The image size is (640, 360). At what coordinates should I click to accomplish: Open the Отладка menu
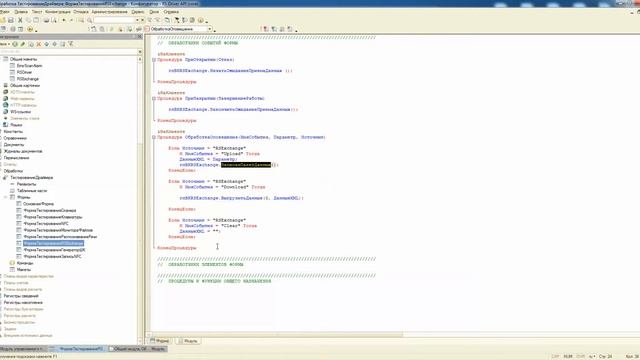coord(81,12)
